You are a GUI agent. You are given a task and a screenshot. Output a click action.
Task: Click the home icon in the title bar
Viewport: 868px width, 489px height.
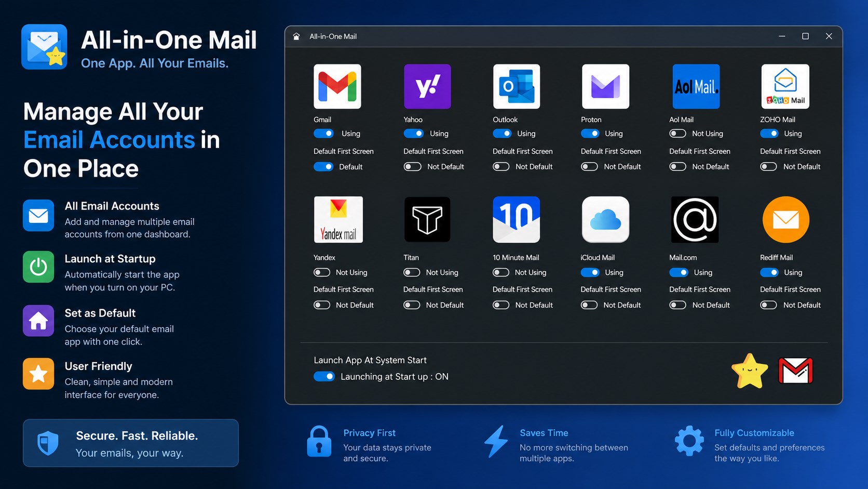296,36
